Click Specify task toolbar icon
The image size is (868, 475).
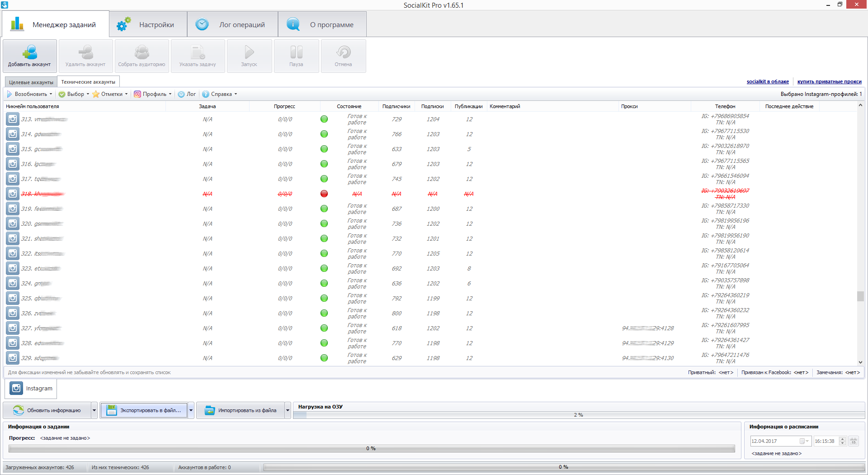(198, 56)
